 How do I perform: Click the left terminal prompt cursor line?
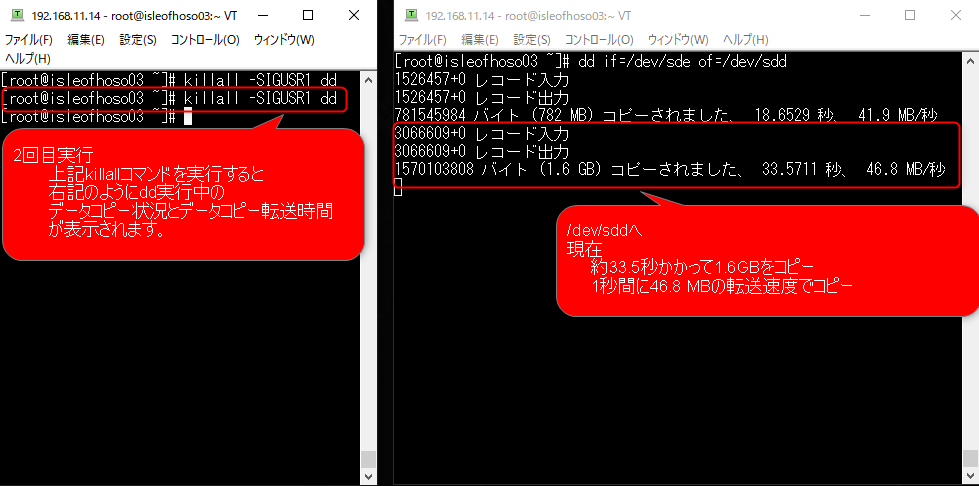pyautogui.click(x=97, y=117)
